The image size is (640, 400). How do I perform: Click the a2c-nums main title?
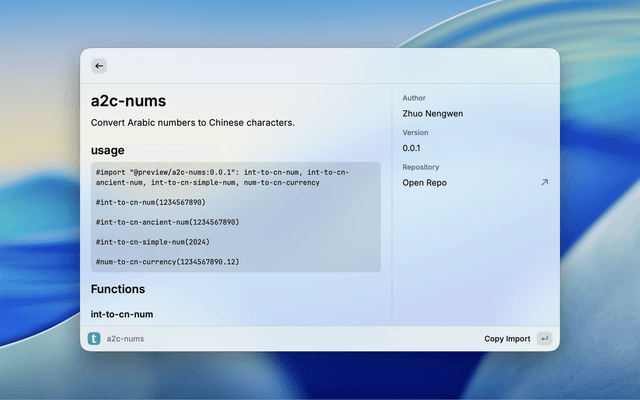click(x=128, y=101)
